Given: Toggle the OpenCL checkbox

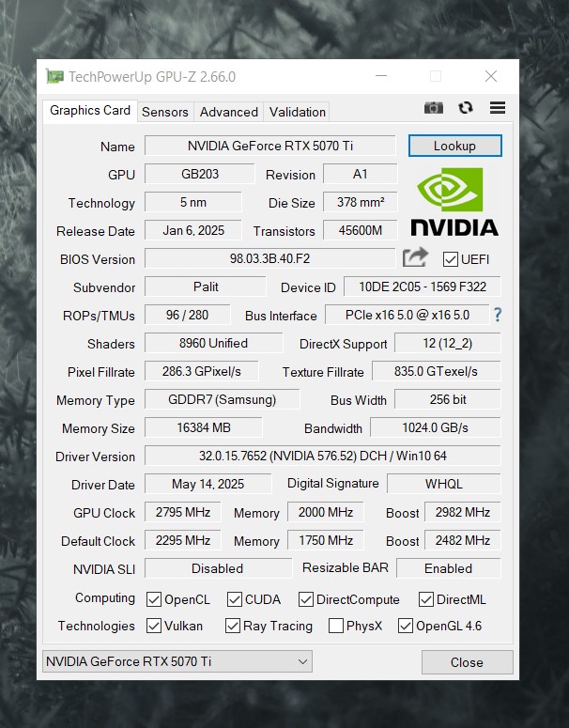Looking at the screenshot, I should pyautogui.click(x=154, y=599).
